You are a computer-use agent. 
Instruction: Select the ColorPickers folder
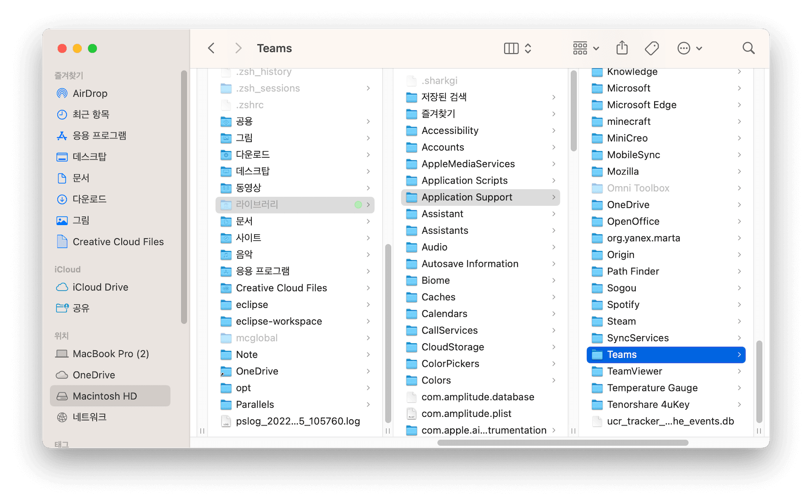tap(480, 364)
